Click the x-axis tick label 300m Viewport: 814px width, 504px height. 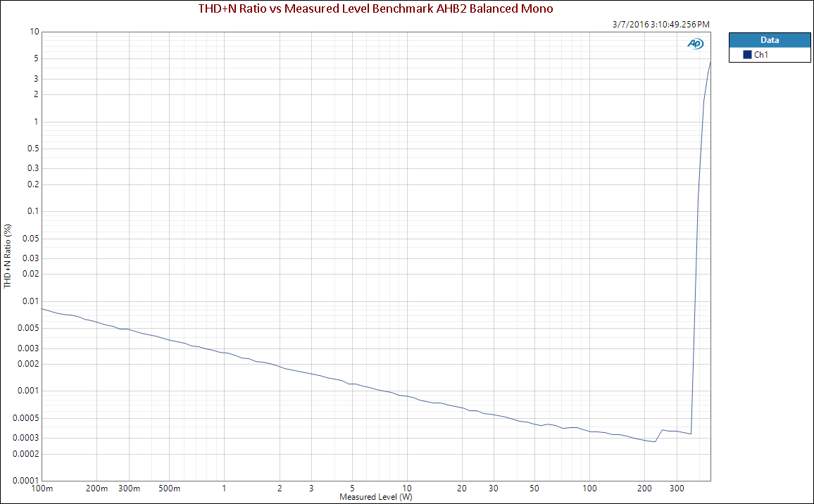click(130, 489)
